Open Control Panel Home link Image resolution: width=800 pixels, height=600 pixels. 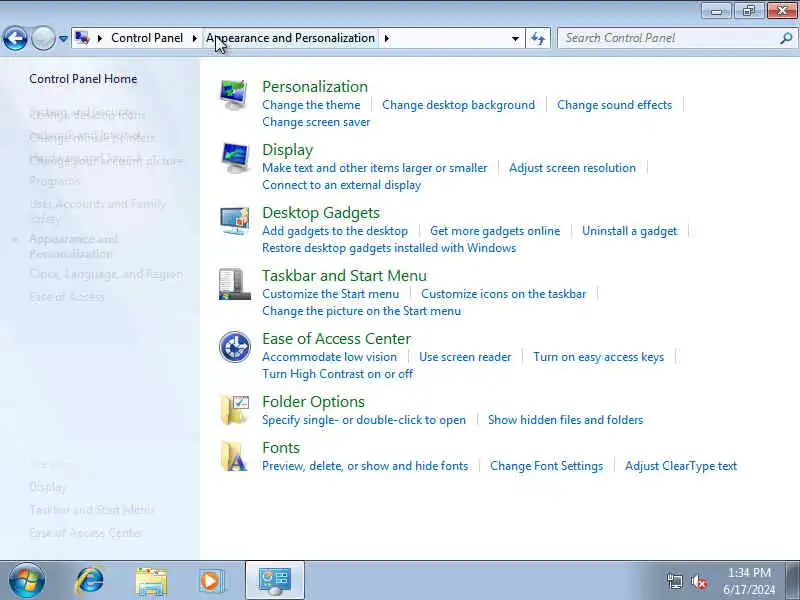83,79
